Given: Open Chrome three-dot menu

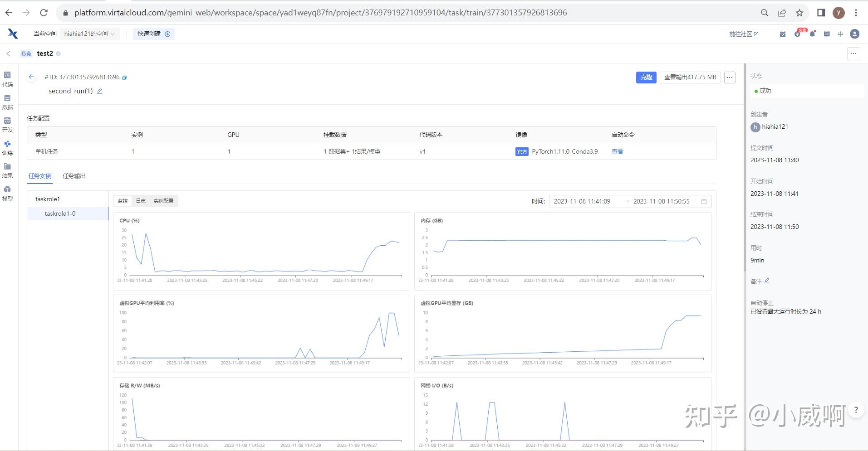Looking at the screenshot, I should pyautogui.click(x=856, y=13).
